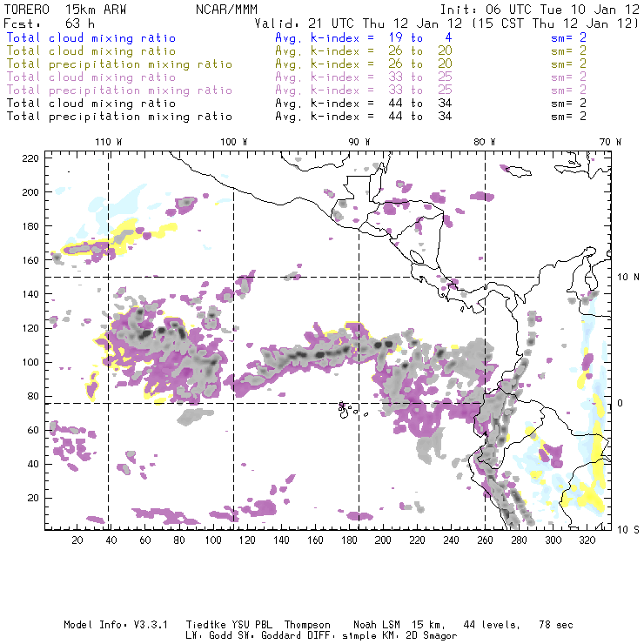Viewport: 644px width, 644px height.
Task: Click the black 'Total precipitation mixing ratio' legend line
Action: [119, 117]
